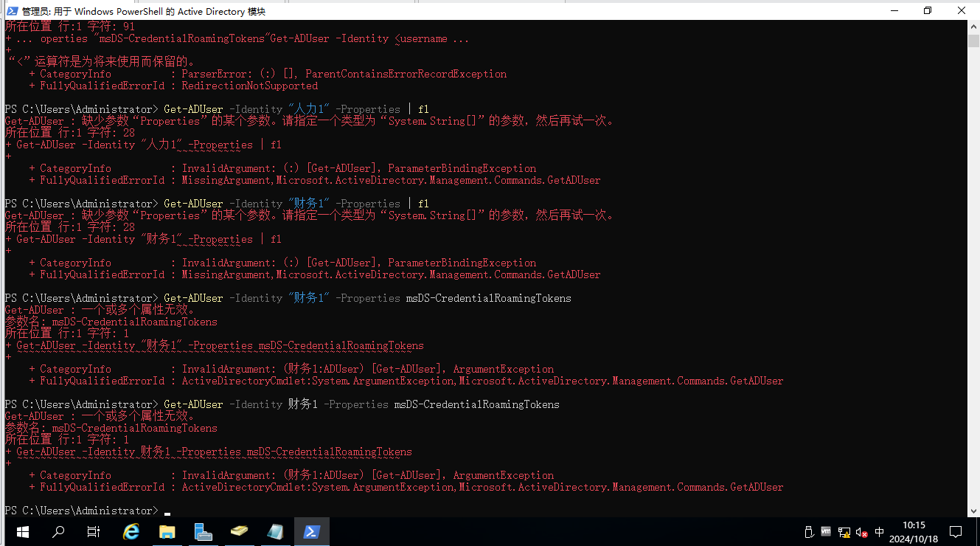Click the safely remove hardware tray icon
Image resolution: width=980 pixels, height=546 pixels.
(x=808, y=531)
